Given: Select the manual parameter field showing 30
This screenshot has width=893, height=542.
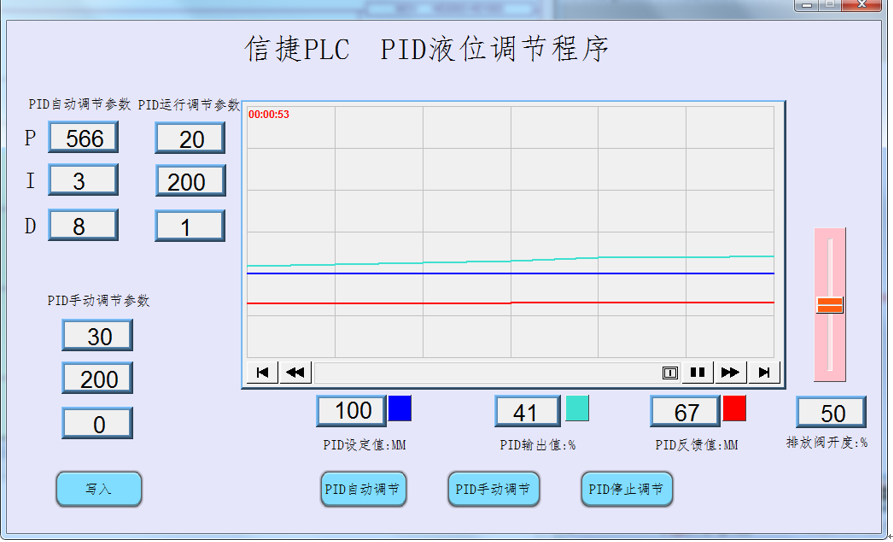Looking at the screenshot, I should tap(98, 337).
